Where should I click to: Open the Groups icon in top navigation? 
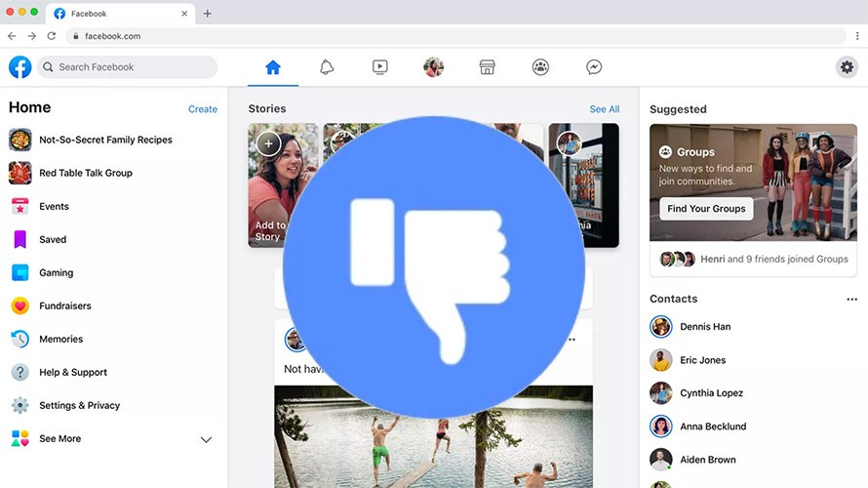coord(540,67)
